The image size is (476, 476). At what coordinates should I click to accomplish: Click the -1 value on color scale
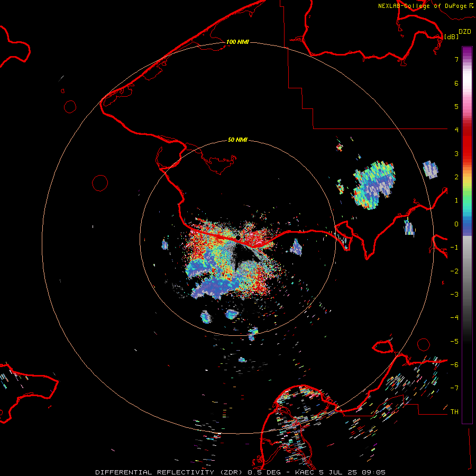(x=454, y=247)
